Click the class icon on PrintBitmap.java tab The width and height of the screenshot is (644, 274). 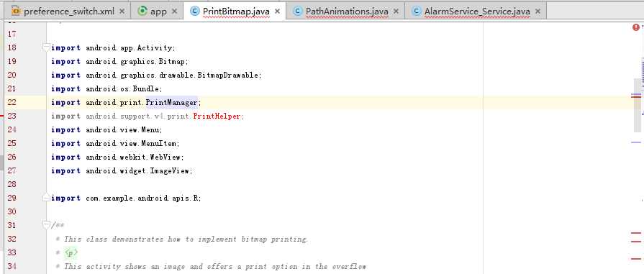click(x=195, y=11)
